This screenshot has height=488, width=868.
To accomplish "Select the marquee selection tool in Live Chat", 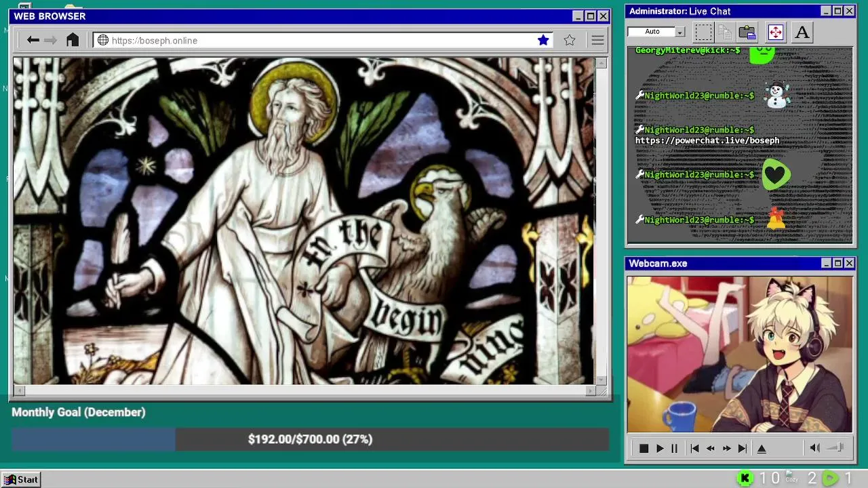I will [x=703, y=32].
